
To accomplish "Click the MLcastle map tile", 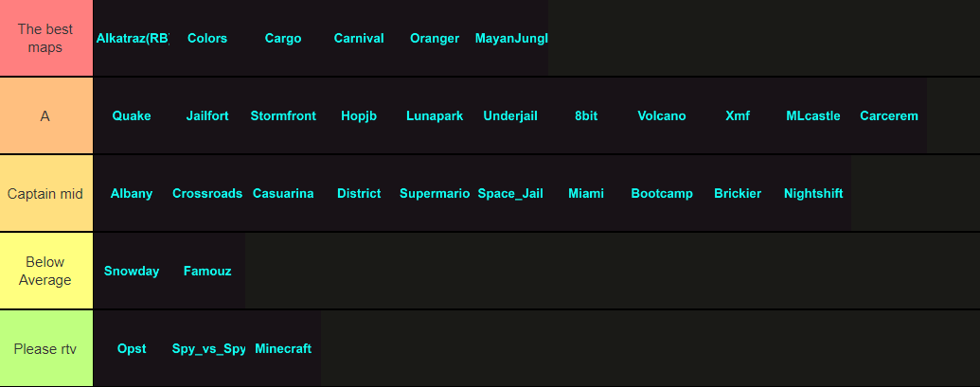I will pyautogui.click(x=813, y=116).
